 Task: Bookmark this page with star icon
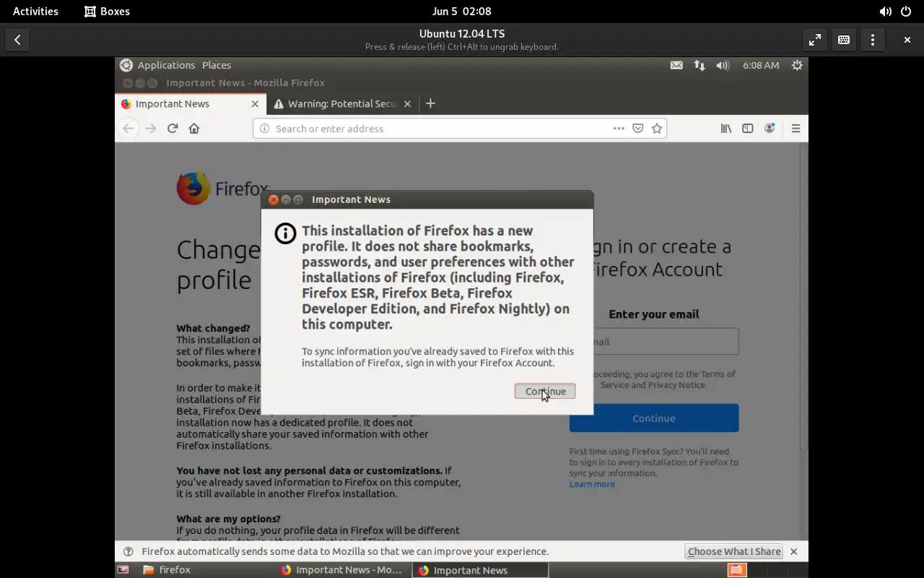(x=657, y=129)
